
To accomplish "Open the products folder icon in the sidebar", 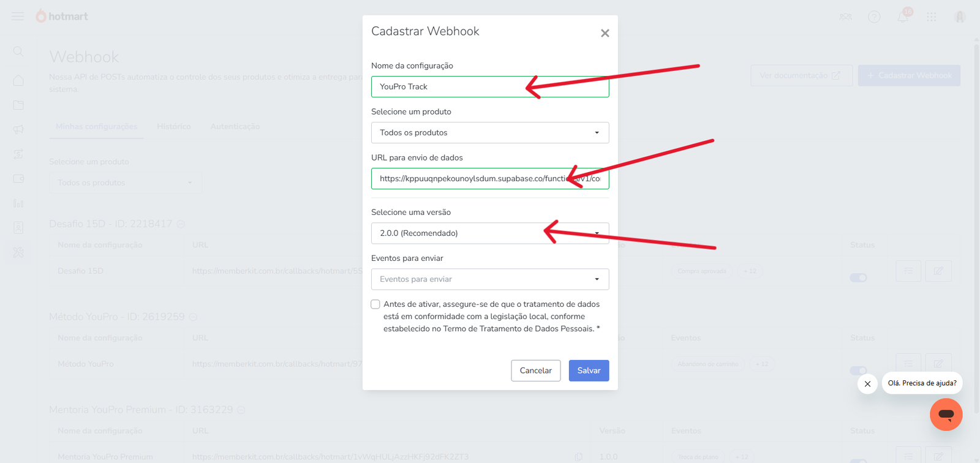I will point(18,105).
